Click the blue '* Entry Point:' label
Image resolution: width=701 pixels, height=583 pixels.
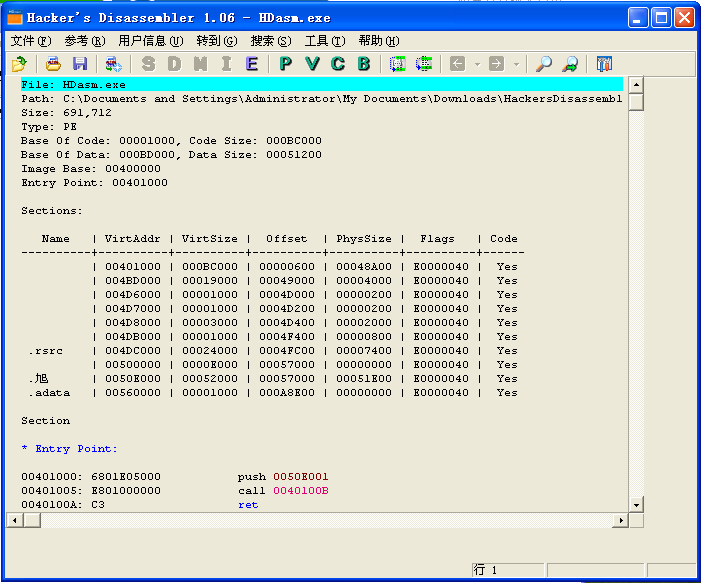69,449
